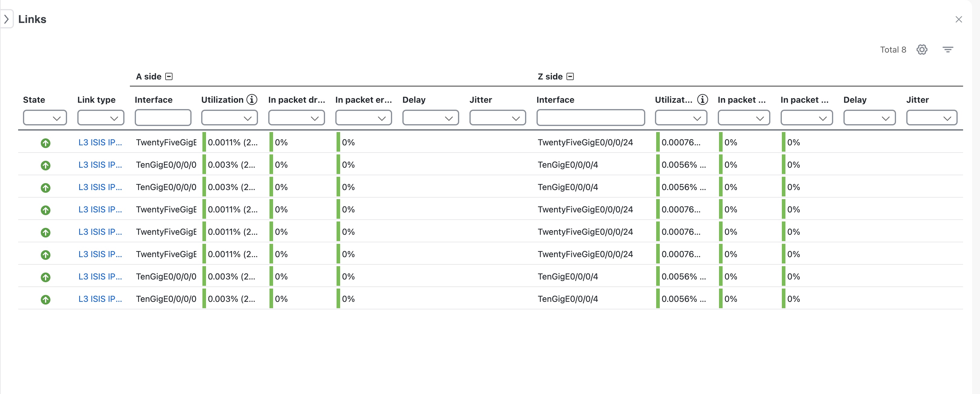The image size is (980, 394).
Task: Open table settings gear icon
Action: 921,50
